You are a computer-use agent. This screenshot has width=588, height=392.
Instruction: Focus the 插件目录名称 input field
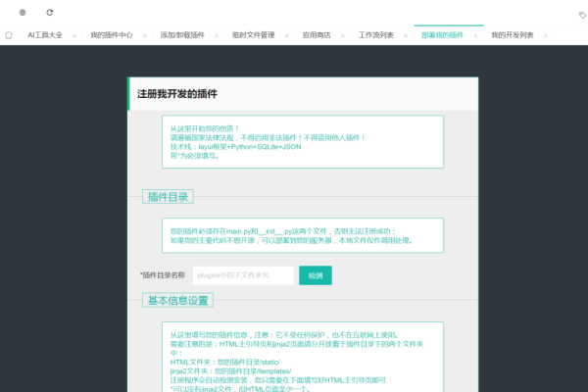point(242,275)
